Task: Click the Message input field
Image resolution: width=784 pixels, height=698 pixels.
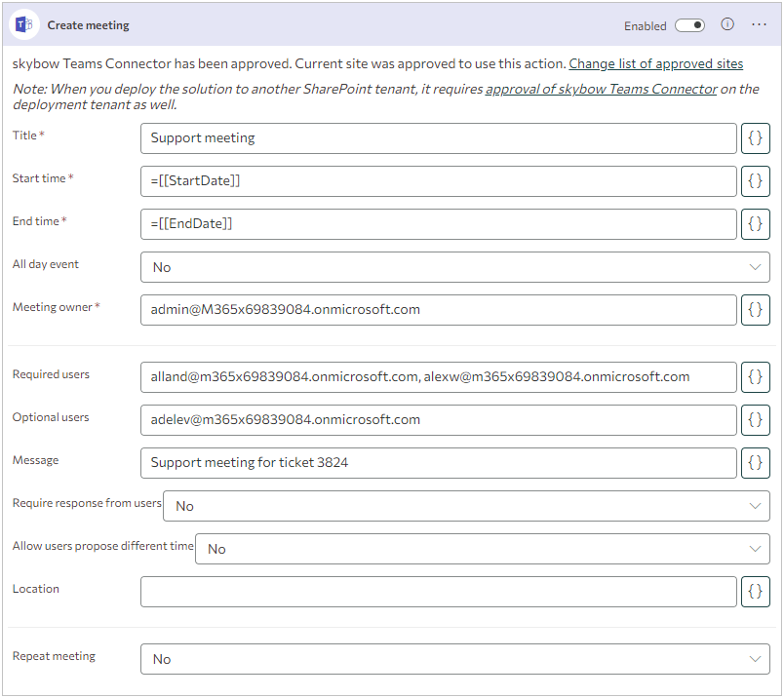Action: [x=438, y=463]
